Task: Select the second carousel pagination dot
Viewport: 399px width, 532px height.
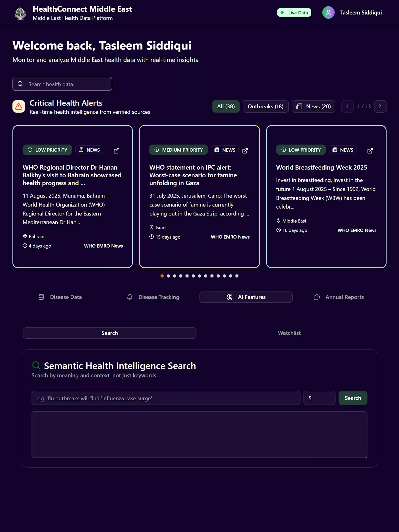Action: pyautogui.click(x=168, y=276)
